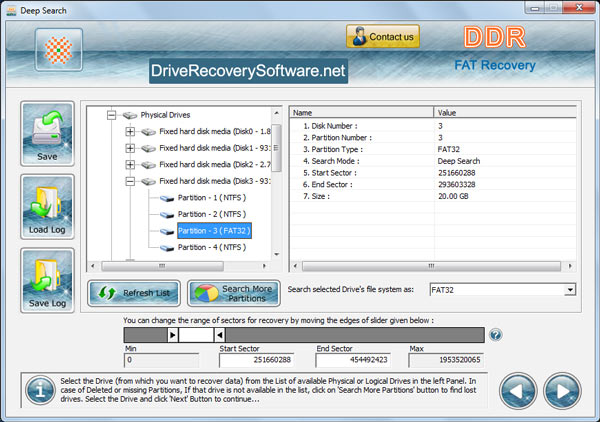Select Partition - 1 (NTFS)
This screenshot has height=422, width=600.
click(x=212, y=198)
